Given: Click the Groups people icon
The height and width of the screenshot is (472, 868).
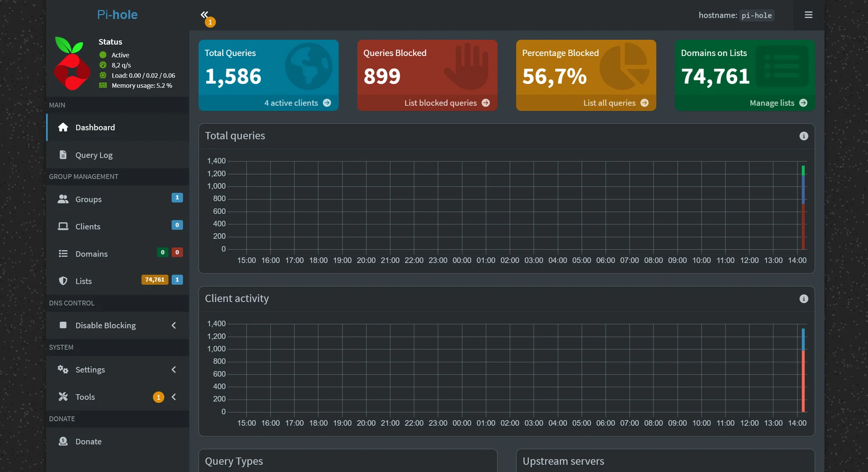Looking at the screenshot, I should pos(63,199).
